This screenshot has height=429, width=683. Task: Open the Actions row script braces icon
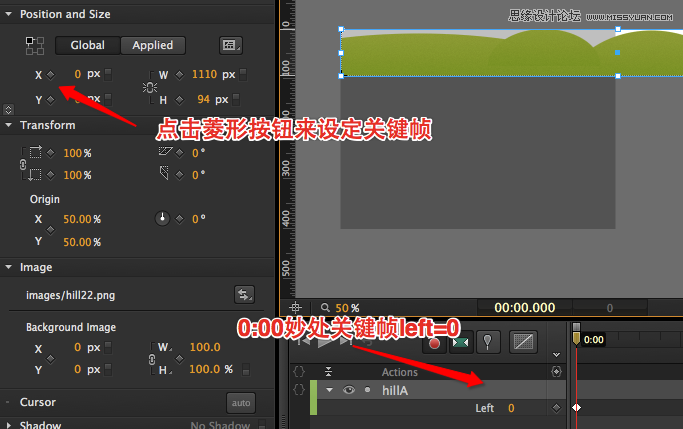(x=299, y=372)
